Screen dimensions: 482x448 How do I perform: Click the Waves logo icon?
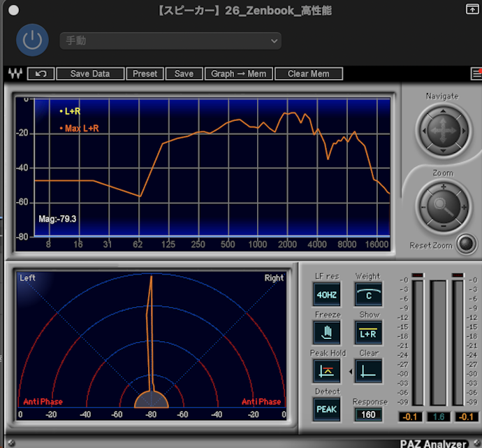click(x=15, y=73)
